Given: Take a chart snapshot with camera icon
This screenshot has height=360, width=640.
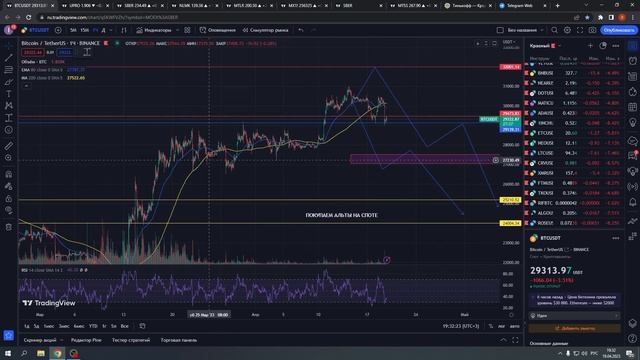Looking at the screenshot, I should pos(592,30).
